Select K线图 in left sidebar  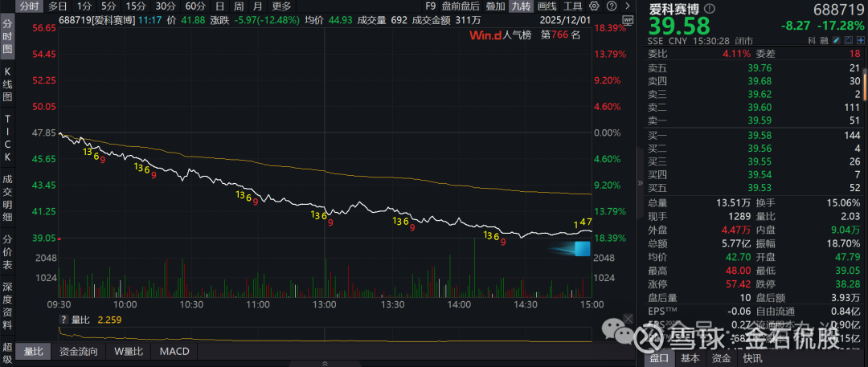coord(8,84)
